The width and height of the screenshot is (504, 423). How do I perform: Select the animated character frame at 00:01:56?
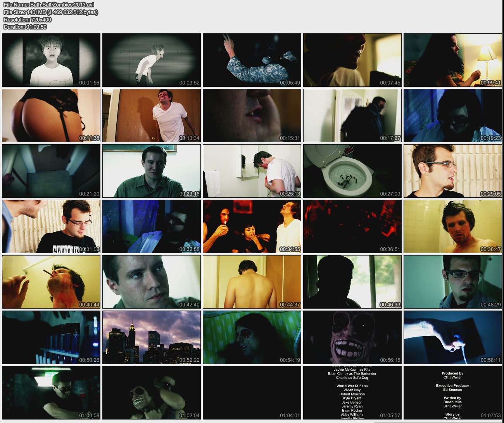point(51,60)
